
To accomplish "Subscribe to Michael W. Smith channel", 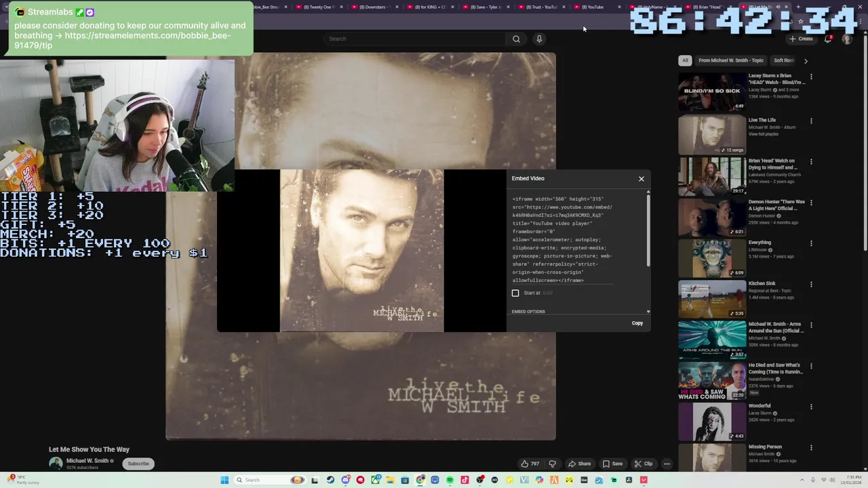I will point(138,464).
